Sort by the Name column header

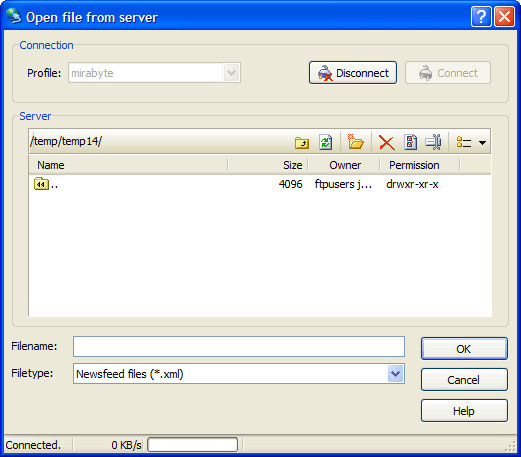click(x=128, y=165)
